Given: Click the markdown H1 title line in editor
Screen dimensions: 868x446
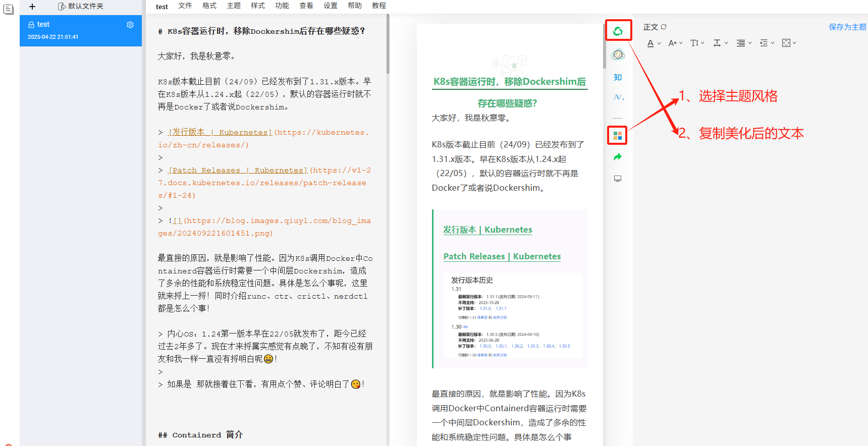Looking at the screenshot, I should 261,31.
